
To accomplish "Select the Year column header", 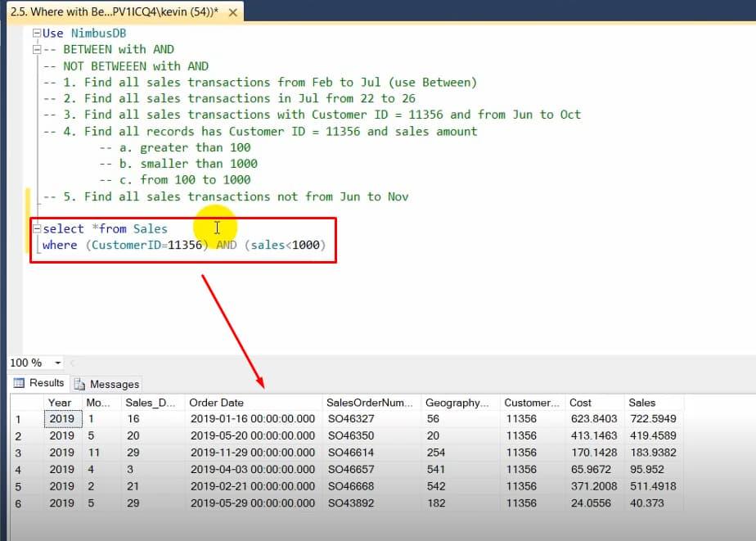I will click(61, 402).
